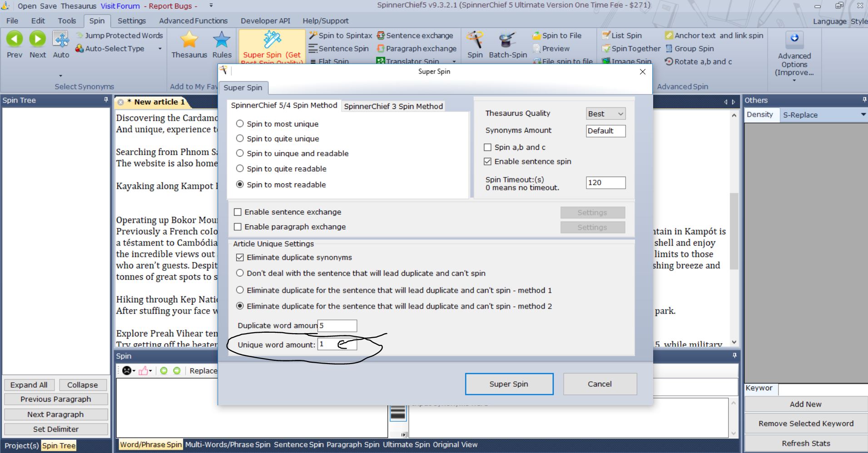Cancel the Super Spin dialog
Image resolution: width=868 pixels, height=453 pixels.
(x=600, y=384)
